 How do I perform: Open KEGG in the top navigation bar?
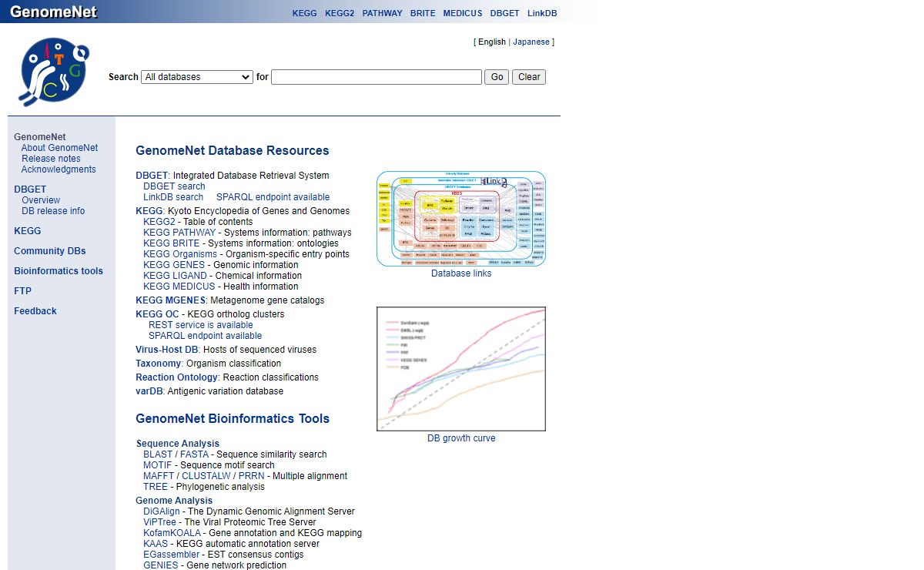tap(304, 13)
